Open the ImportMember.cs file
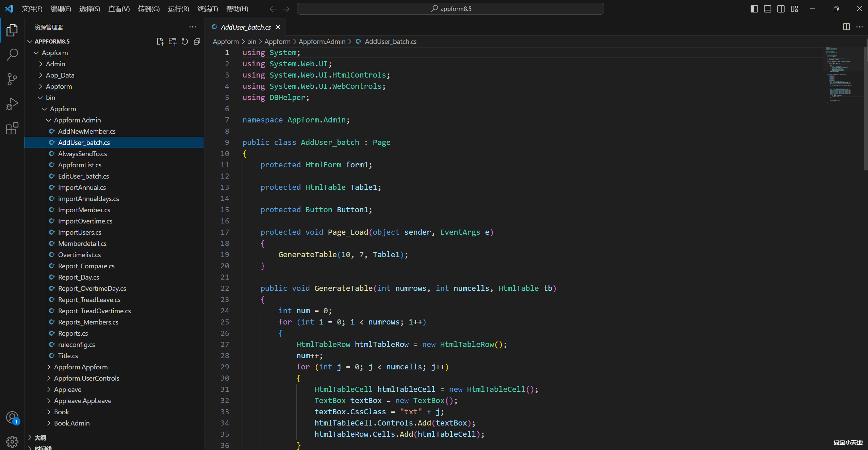 84,210
